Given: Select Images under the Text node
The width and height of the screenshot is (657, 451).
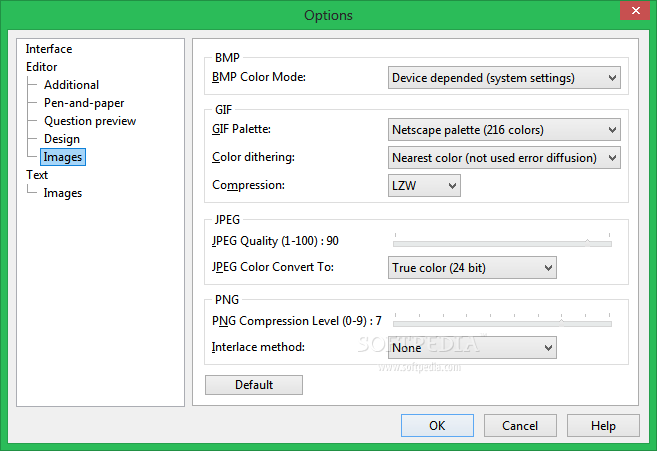Looking at the screenshot, I should pos(63,193).
